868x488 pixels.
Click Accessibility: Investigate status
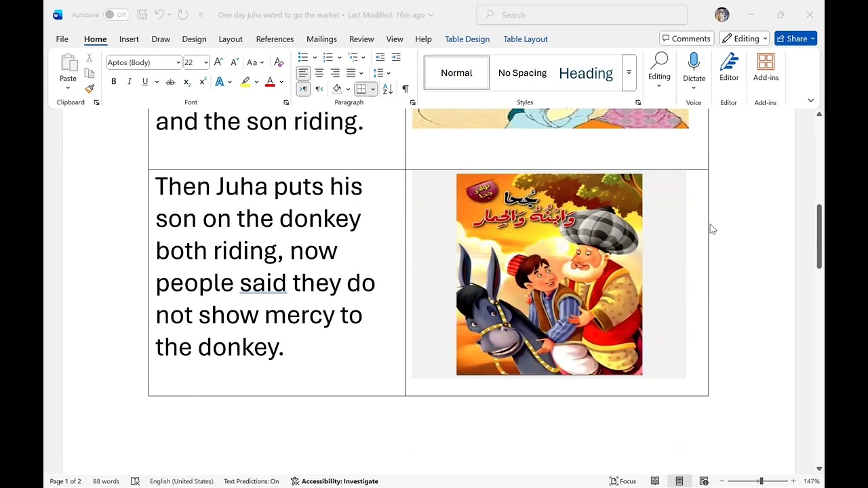pos(334,481)
